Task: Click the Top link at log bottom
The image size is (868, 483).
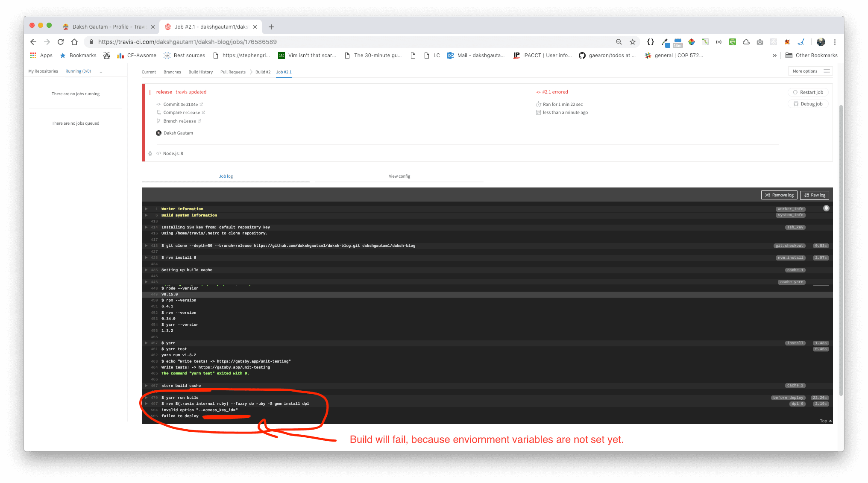Action: [x=825, y=421]
